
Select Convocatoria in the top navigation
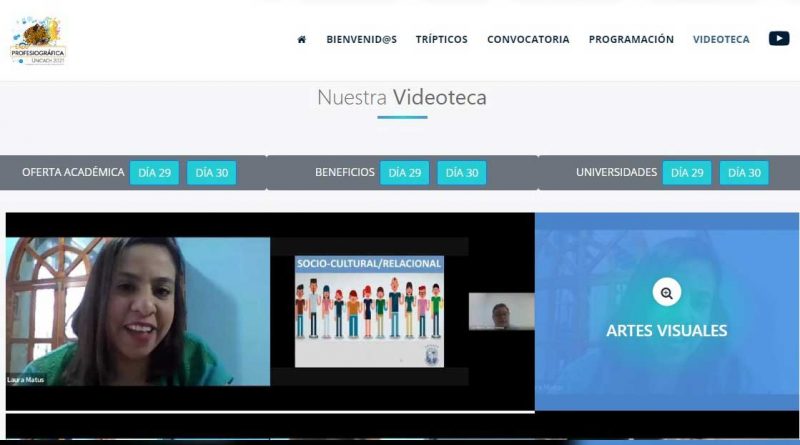tap(528, 40)
